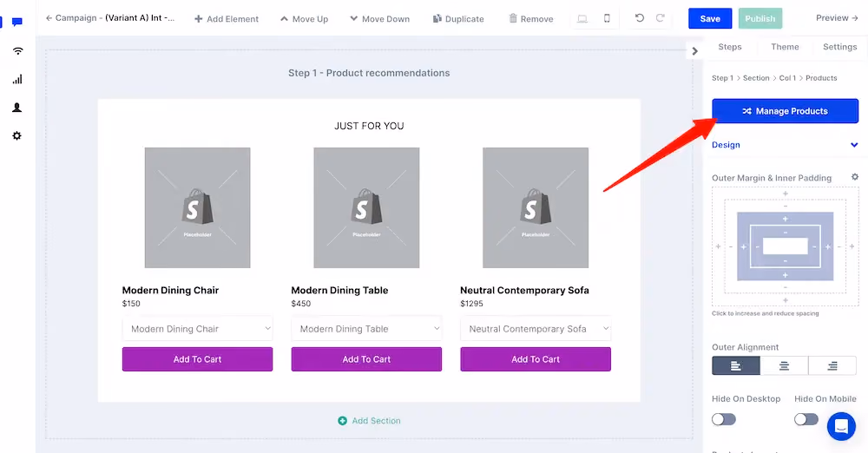868x453 pixels.
Task: Open the Intercom chat bubble
Action: 841,426
